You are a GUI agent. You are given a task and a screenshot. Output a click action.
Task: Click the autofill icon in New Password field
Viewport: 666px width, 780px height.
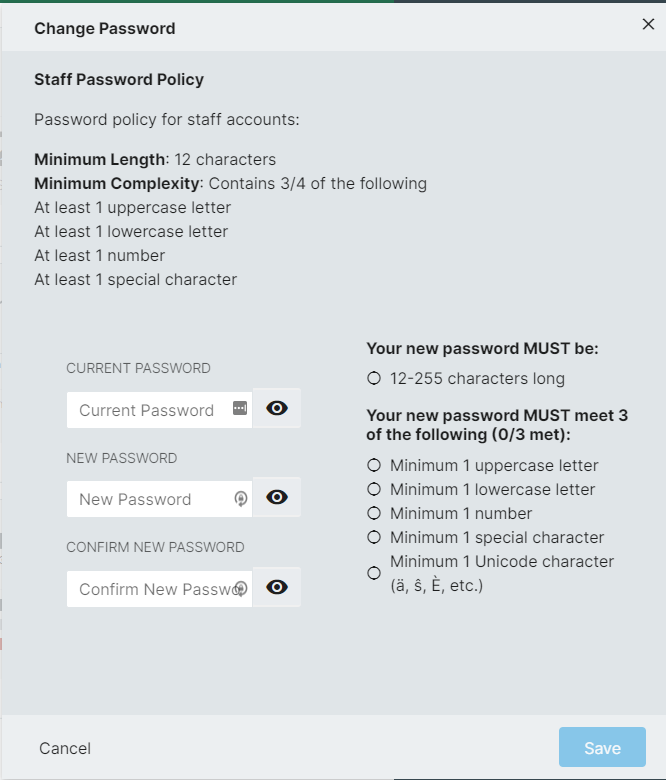tap(241, 498)
